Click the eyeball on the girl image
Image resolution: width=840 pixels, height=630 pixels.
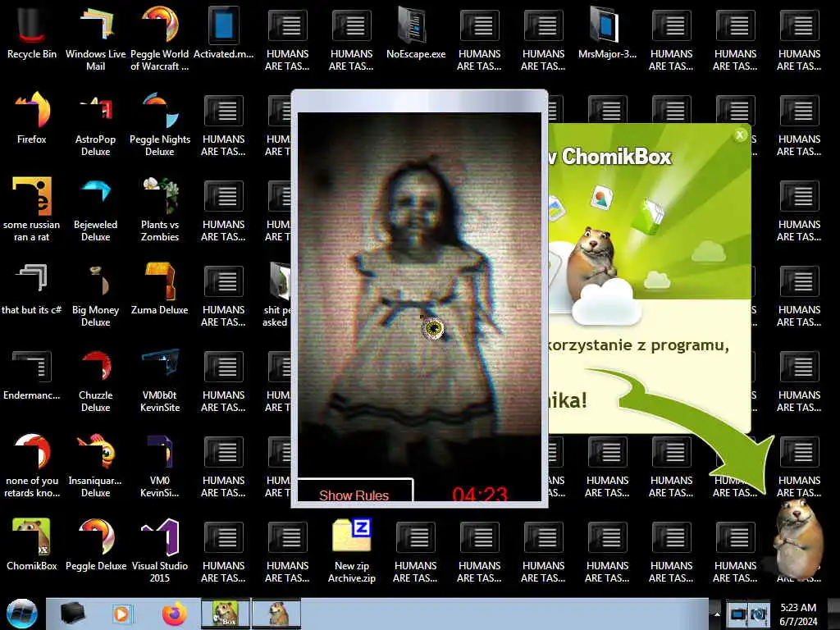(433, 328)
